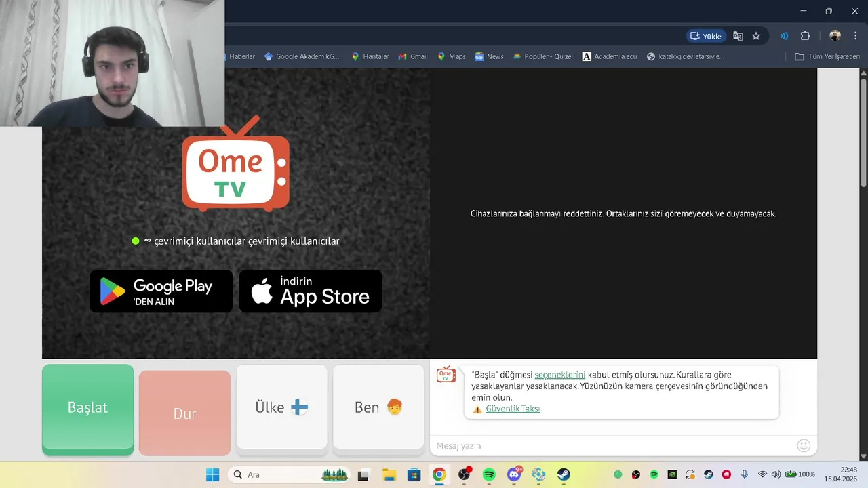Click the Yükle install button

[706, 36]
